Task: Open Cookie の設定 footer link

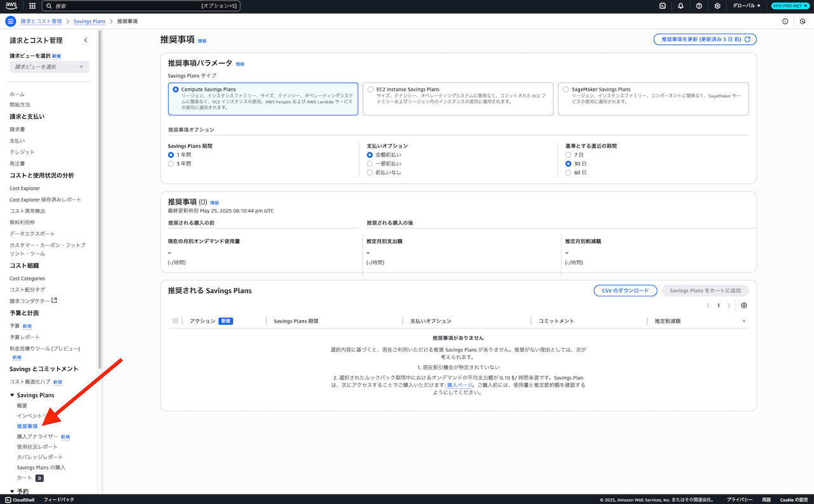Action: (794, 500)
